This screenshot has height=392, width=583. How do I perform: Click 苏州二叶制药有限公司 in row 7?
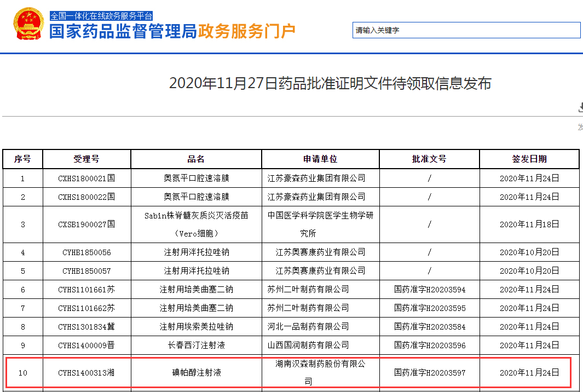tap(308, 308)
